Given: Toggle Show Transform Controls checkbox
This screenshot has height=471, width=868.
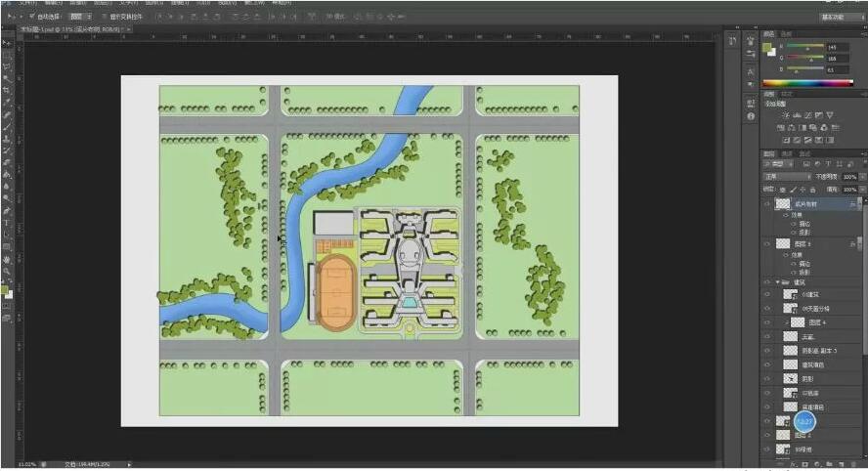Looking at the screenshot, I should (x=103, y=17).
